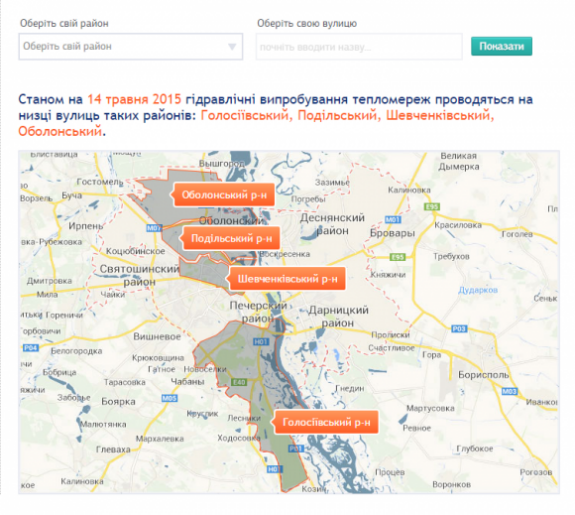Click 'Ходосовка' label on map
The height and width of the screenshot is (515, 575).
[239, 438]
